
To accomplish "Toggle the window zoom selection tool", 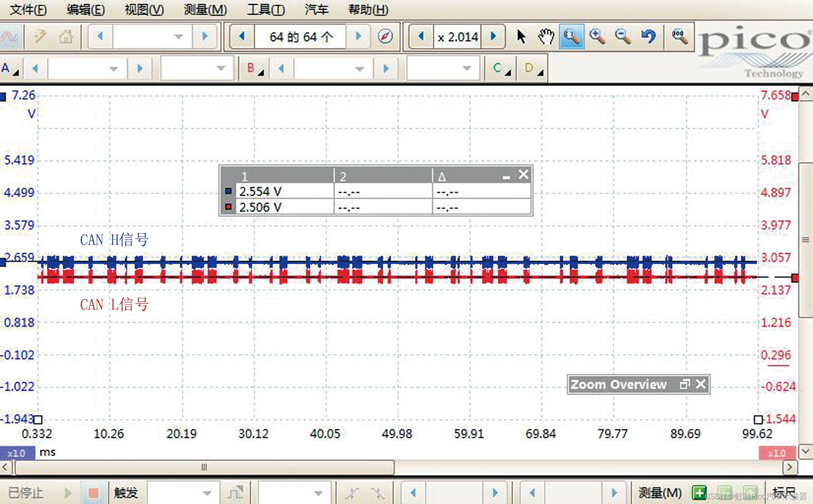I will pyautogui.click(x=571, y=36).
